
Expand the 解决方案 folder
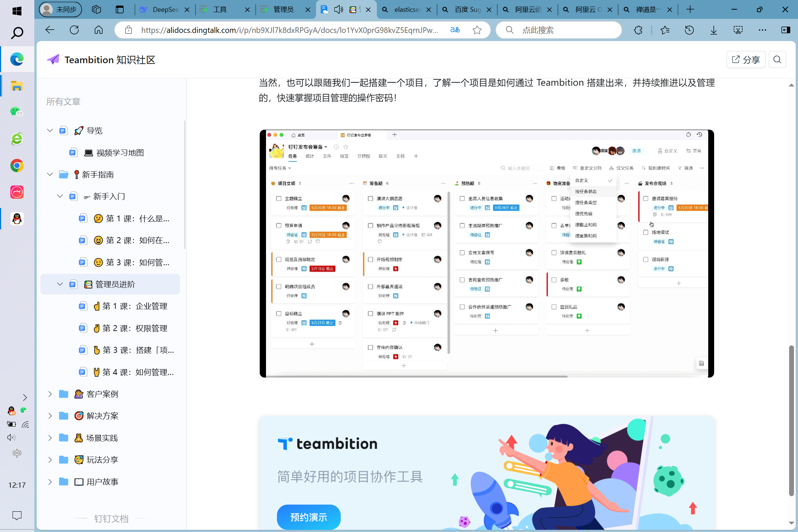(50, 416)
